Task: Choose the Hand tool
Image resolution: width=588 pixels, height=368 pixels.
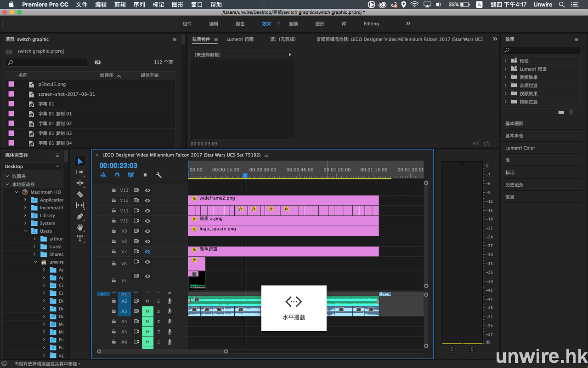Action: [80, 227]
